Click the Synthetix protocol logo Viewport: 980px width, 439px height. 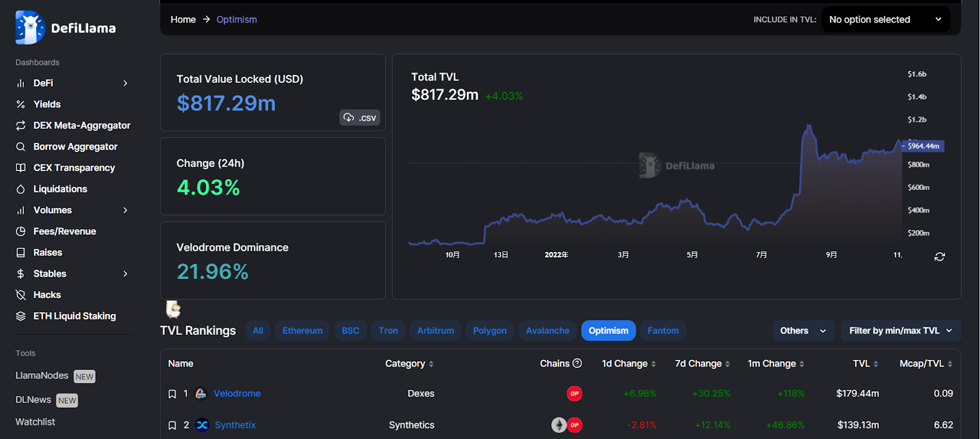click(x=202, y=425)
